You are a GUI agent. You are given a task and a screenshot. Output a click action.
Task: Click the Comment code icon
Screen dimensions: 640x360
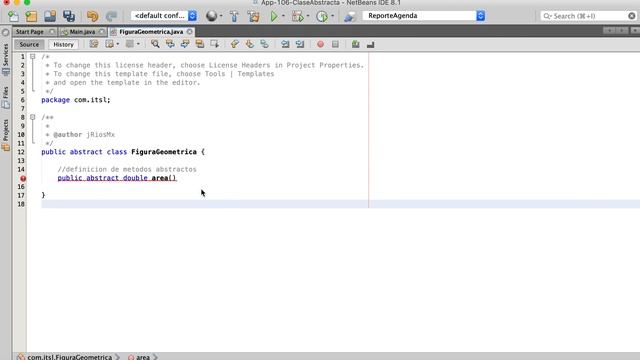[356, 44]
